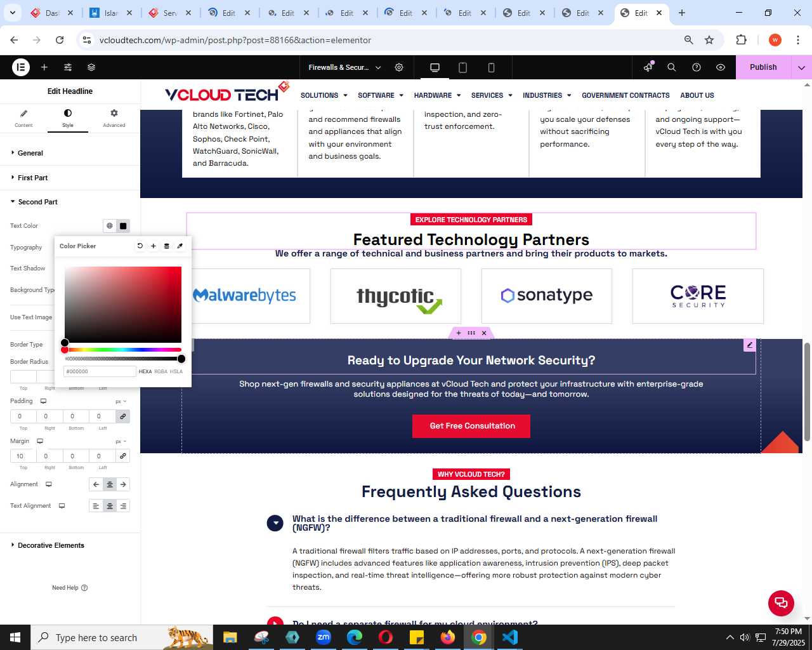Reset color with the Color Picker undo icon
This screenshot has height=650, width=812.
pos(140,246)
